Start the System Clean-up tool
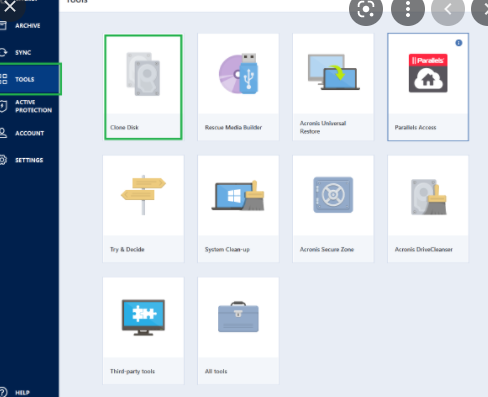The height and width of the screenshot is (397, 488). (238, 209)
